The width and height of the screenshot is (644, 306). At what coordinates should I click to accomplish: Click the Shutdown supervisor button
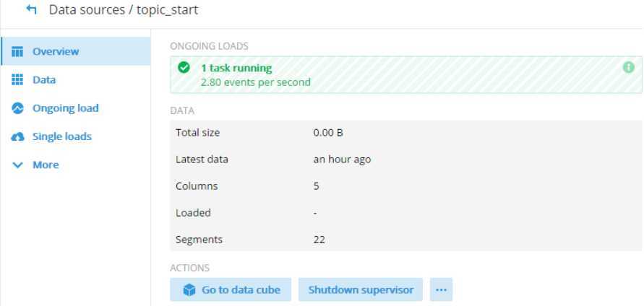[x=361, y=289]
